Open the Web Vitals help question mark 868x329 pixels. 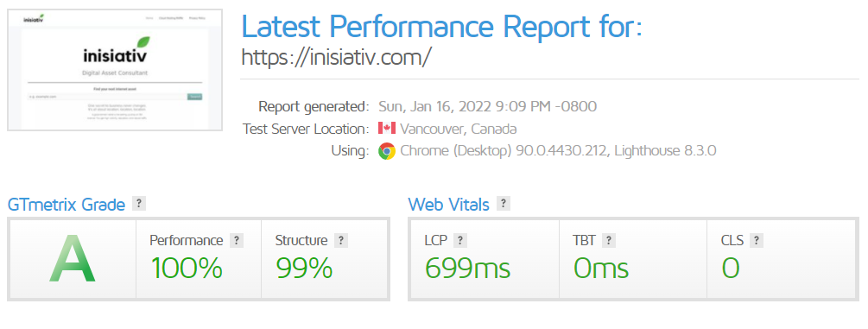point(504,204)
